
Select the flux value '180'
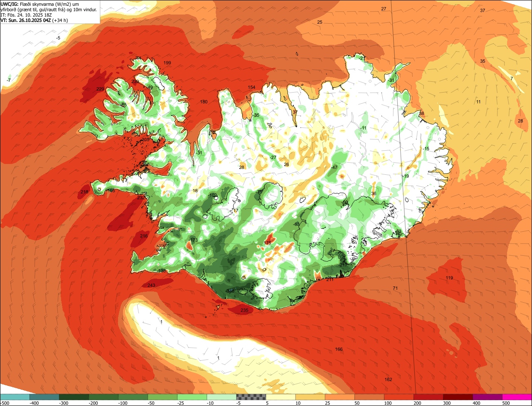coord(204,102)
